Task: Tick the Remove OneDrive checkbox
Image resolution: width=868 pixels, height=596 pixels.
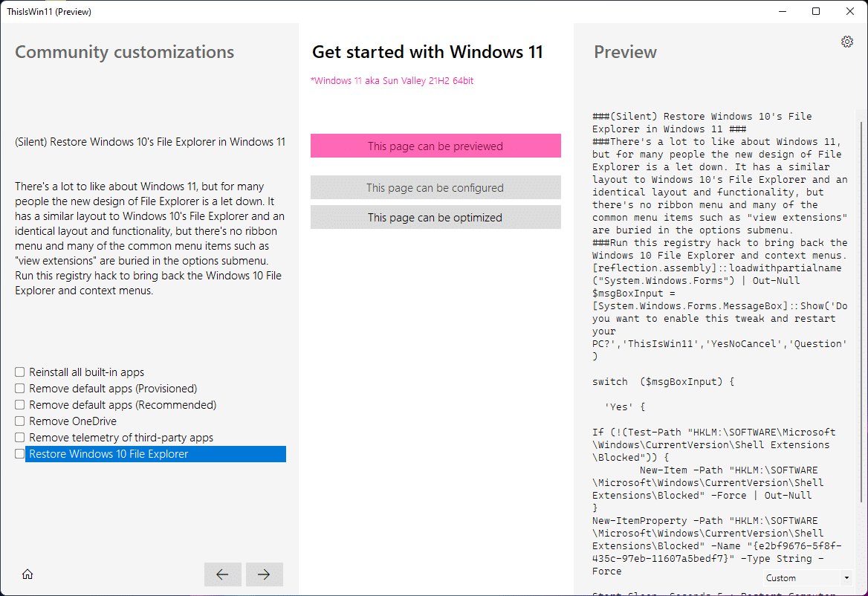Action: click(x=19, y=421)
